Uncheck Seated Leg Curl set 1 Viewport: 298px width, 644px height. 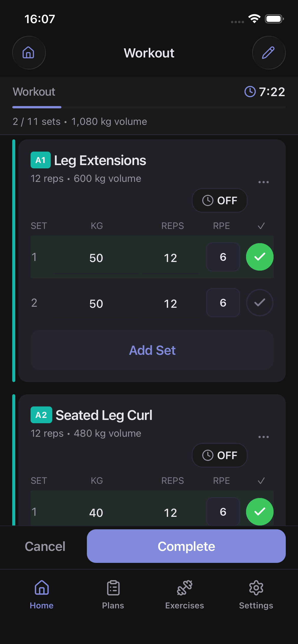260,511
